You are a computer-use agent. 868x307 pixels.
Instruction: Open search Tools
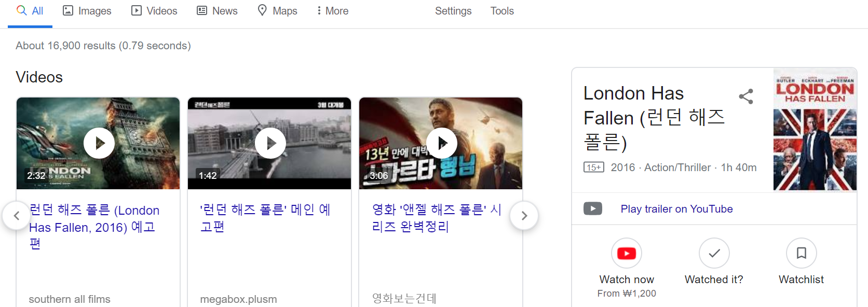point(502,11)
